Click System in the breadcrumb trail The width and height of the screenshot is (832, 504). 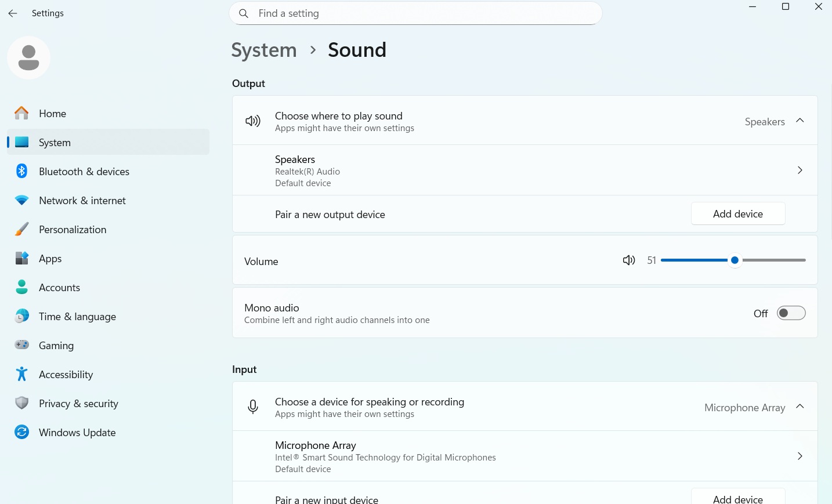tap(264, 50)
